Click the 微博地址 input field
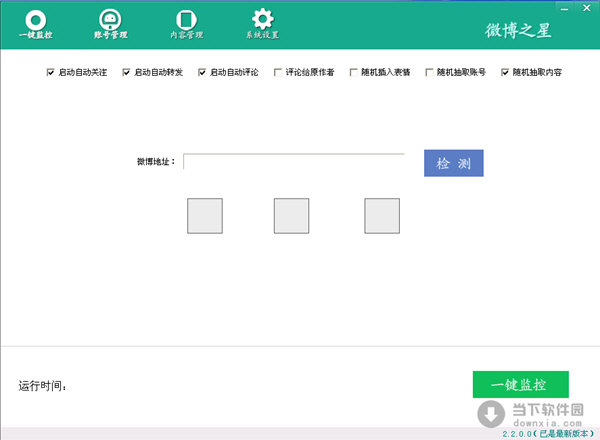Image resolution: width=600 pixels, height=440 pixels. click(294, 161)
